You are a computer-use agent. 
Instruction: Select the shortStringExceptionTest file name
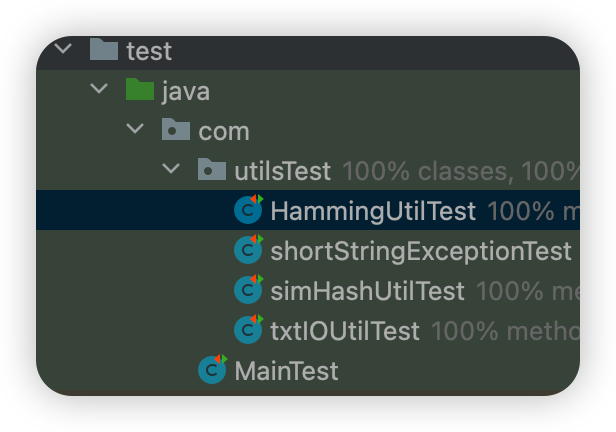click(420, 251)
